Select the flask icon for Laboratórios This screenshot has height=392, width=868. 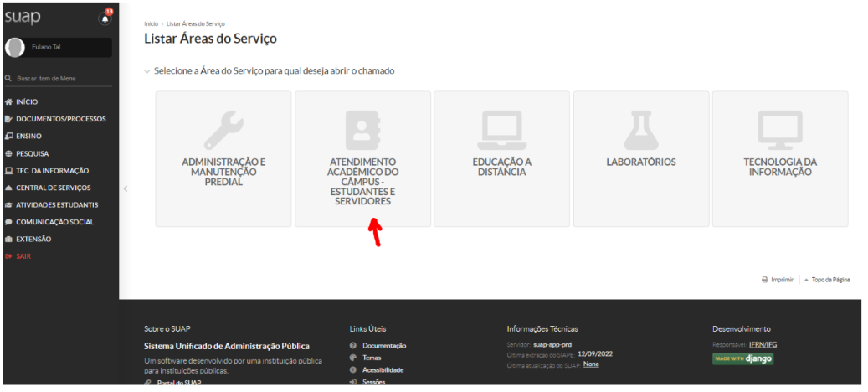pyautogui.click(x=640, y=130)
